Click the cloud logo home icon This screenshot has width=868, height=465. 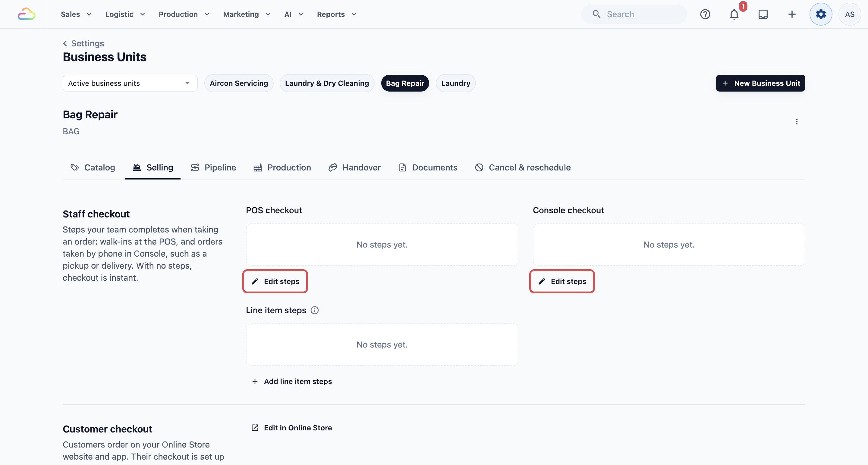tap(26, 14)
